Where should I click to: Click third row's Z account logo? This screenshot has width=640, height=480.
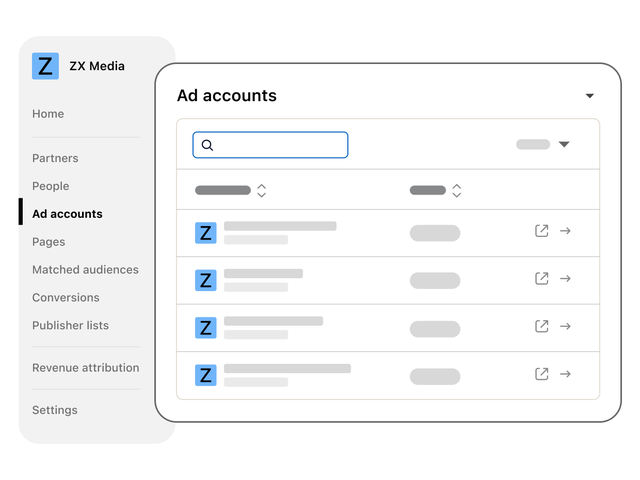coord(206,328)
